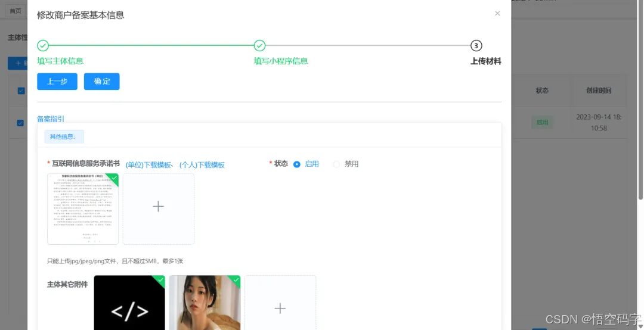The image size is (644, 330).
Task: Click the 创建时间 column header in background table
Action: (x=599, y=91)
